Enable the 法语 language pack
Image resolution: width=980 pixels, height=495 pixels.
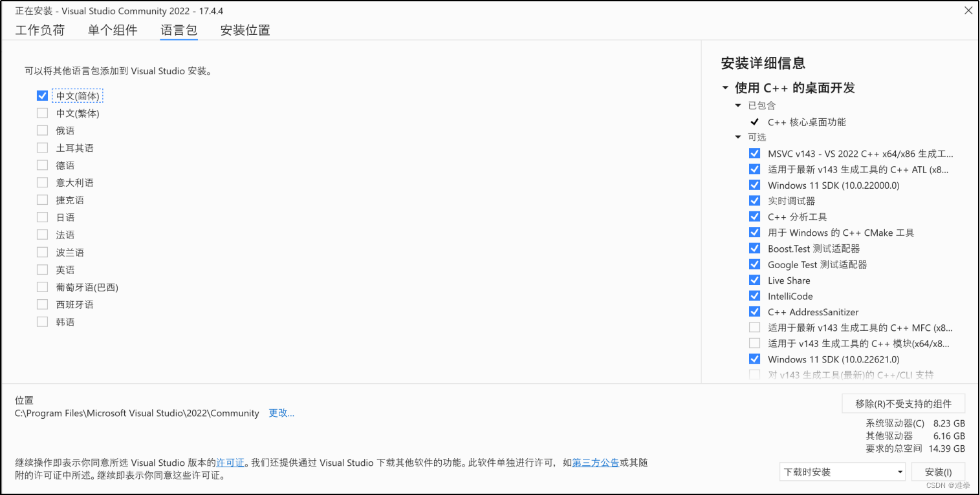[x=43, y=235]
